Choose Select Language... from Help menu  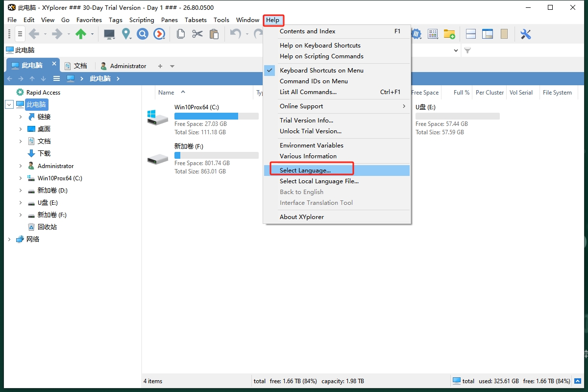point(305,171)
